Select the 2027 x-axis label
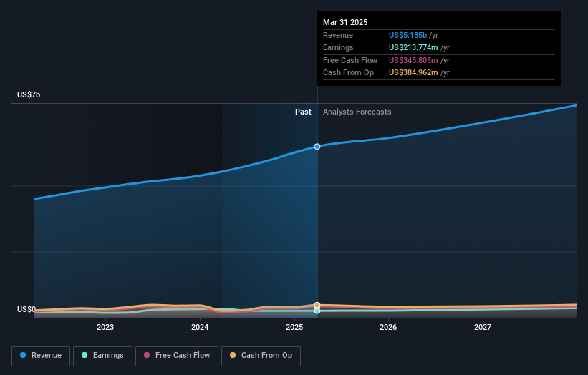Screen dimensions: 588x375 (483, 327)
